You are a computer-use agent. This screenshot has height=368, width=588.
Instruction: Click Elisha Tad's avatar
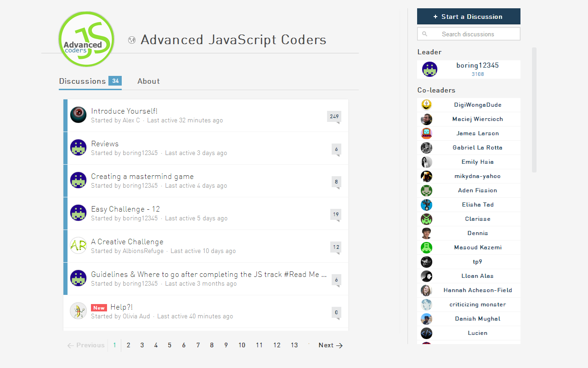[x=426, y=205]
